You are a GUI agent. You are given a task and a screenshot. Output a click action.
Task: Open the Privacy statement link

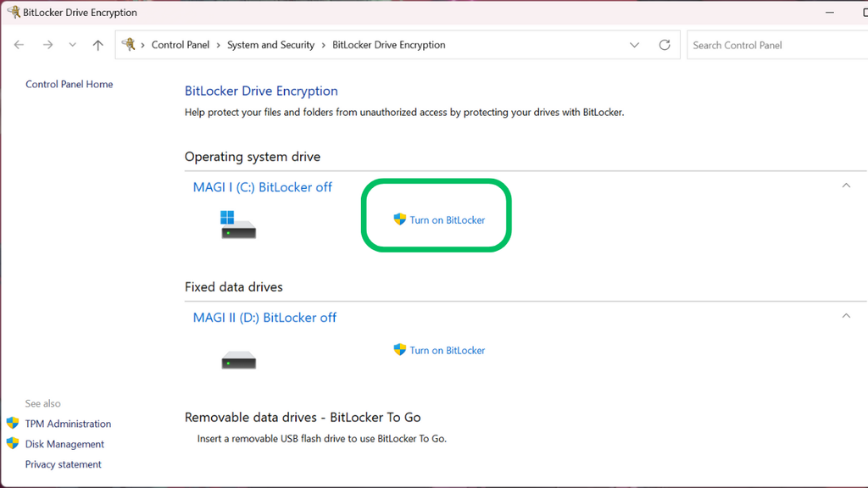(63, 464)
